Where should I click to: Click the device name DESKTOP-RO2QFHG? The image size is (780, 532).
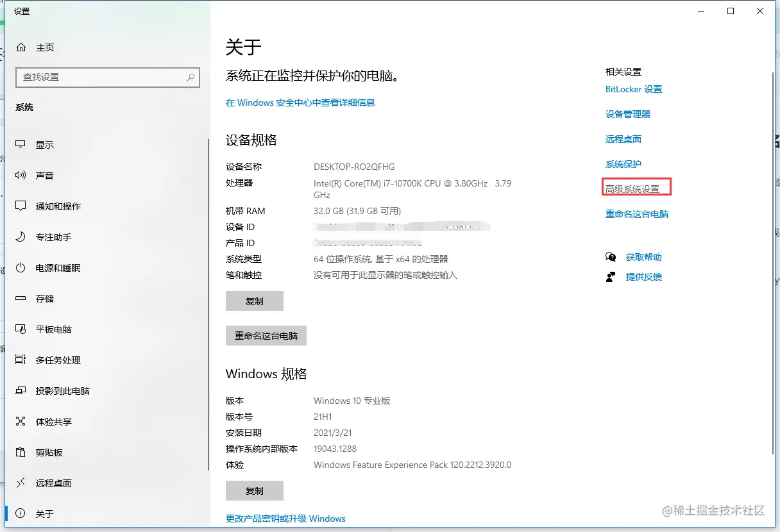tap(354, 167)
